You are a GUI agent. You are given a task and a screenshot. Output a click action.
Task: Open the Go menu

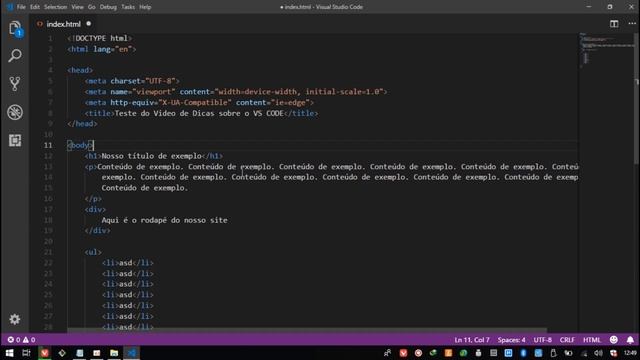[91, 7]
